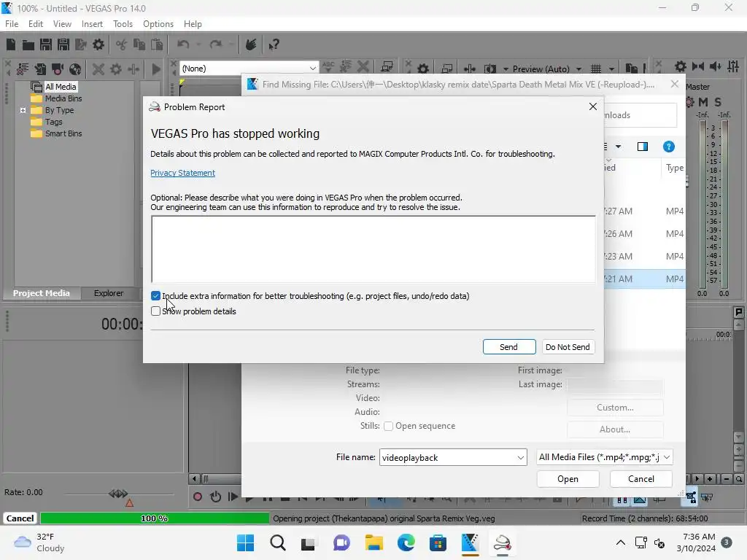Screen dimensions: 747x560
Task: Open the Tools menu
Action: [123, 24]
